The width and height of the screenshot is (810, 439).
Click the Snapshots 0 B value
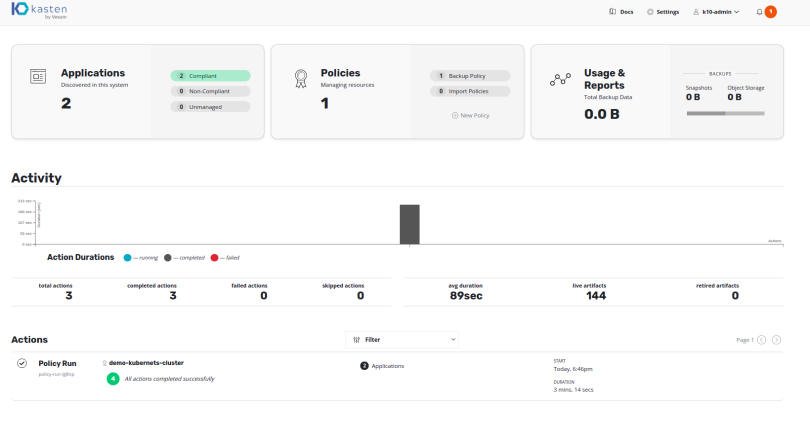point(693,97)
